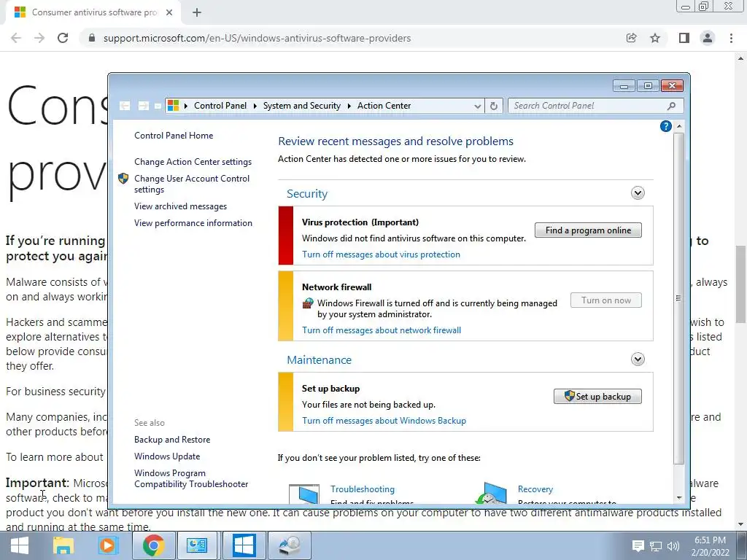Open the Control Panel taskbar icon

tap(197, 545)
